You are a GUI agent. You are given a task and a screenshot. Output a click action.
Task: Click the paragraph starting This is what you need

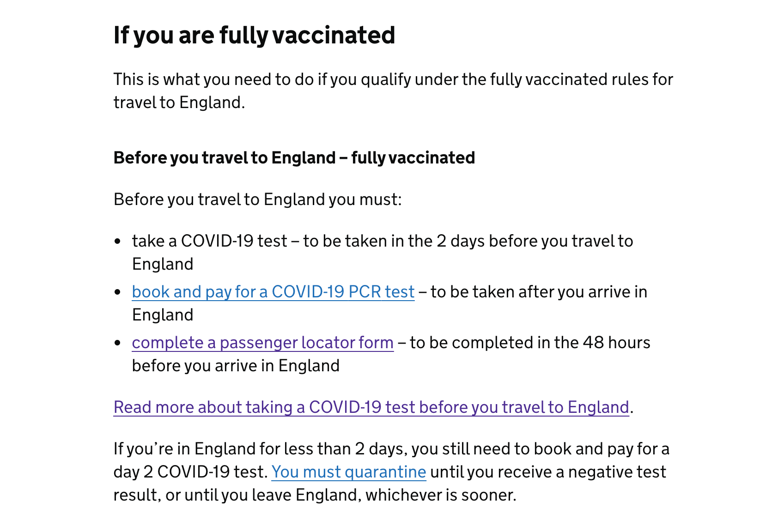(x=394, y=91)
